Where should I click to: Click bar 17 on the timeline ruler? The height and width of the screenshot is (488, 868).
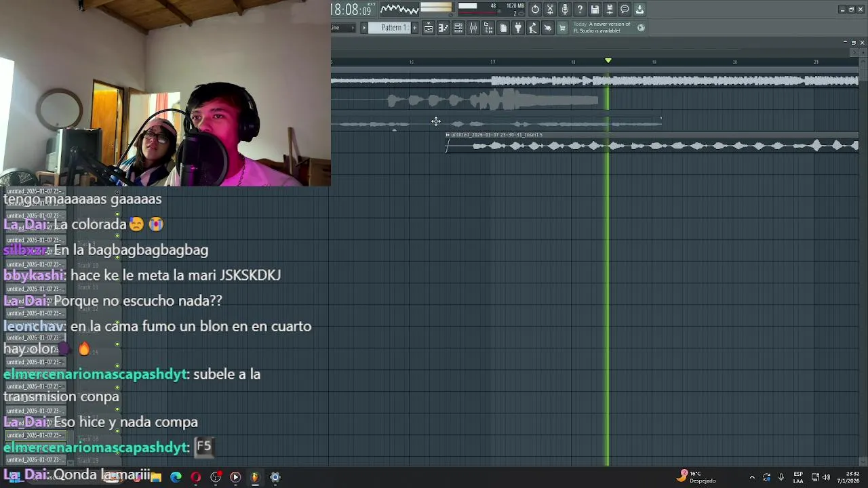click(493, 62)
